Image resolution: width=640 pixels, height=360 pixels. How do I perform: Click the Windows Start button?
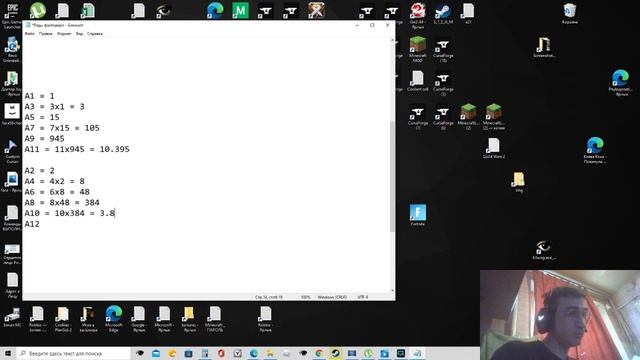pos(8,353)
